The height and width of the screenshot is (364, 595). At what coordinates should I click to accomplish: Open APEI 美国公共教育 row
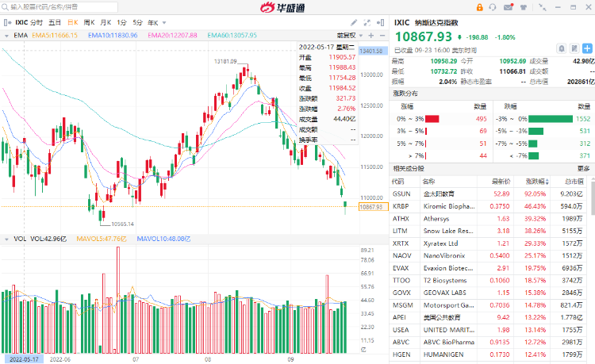[489, 317]
